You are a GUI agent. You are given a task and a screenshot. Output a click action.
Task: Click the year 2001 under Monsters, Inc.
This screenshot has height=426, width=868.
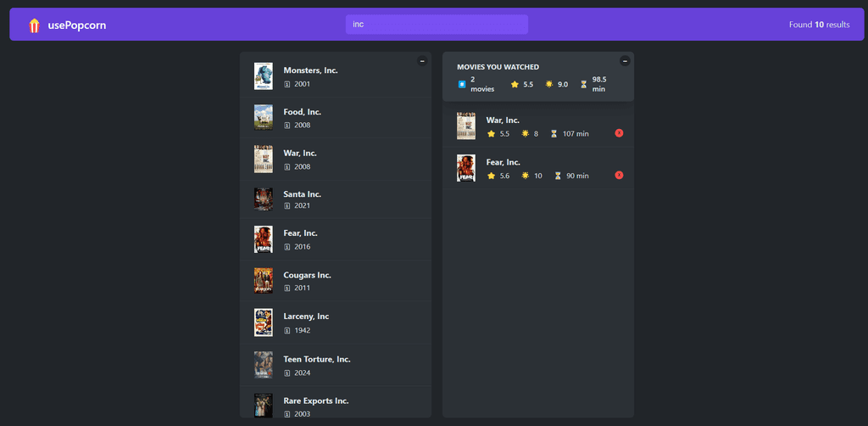coord(303,84)
